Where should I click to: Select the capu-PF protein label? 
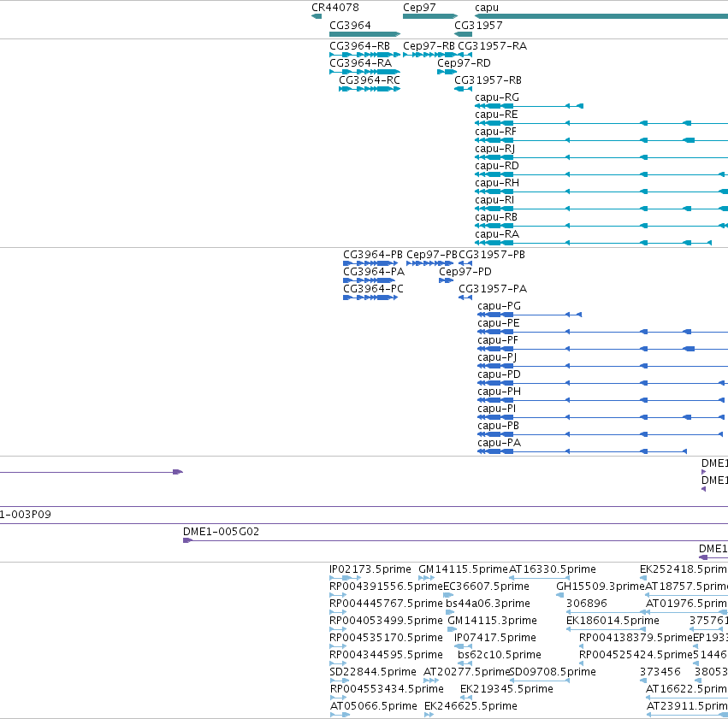(498, 340)
